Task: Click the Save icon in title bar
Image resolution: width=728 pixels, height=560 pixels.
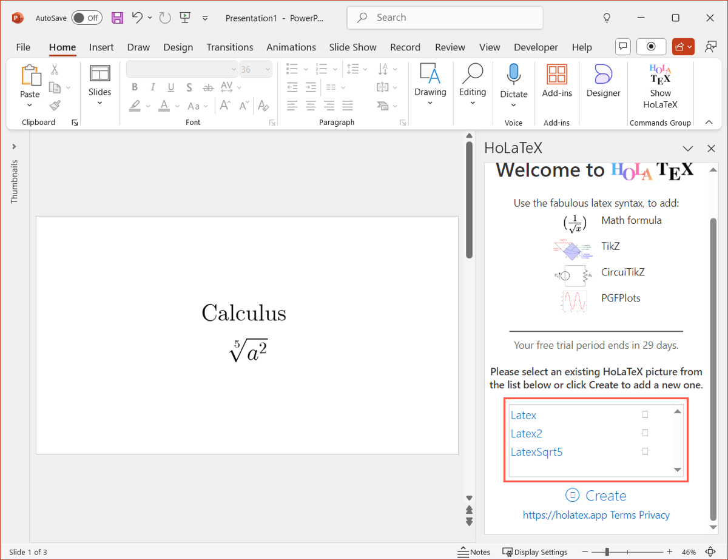Action: click(x=118, y=18)
